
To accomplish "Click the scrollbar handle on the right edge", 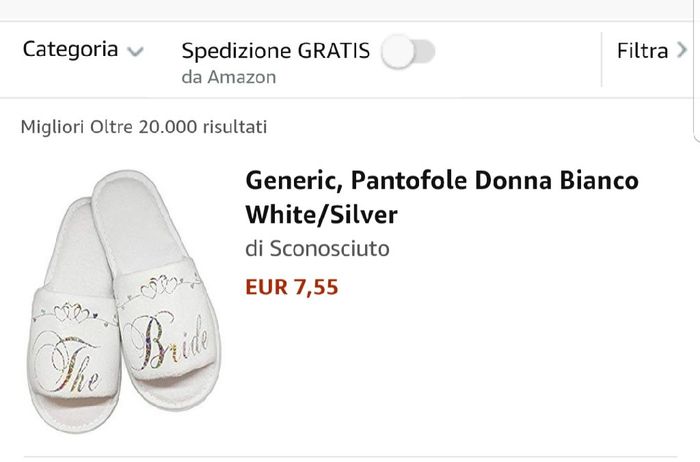I will point(697,70).
